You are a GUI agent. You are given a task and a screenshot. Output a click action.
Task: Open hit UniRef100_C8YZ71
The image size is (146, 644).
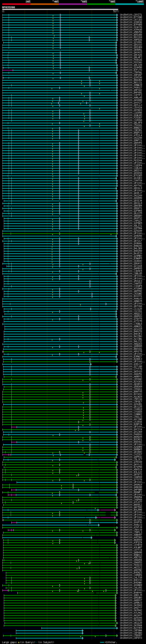131,15
